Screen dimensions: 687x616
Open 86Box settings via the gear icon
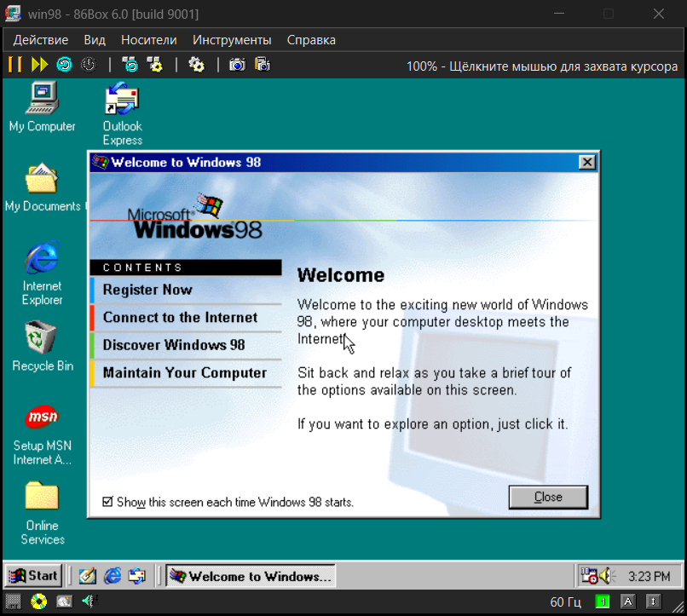pyautogui.click(x=196, y=65)
